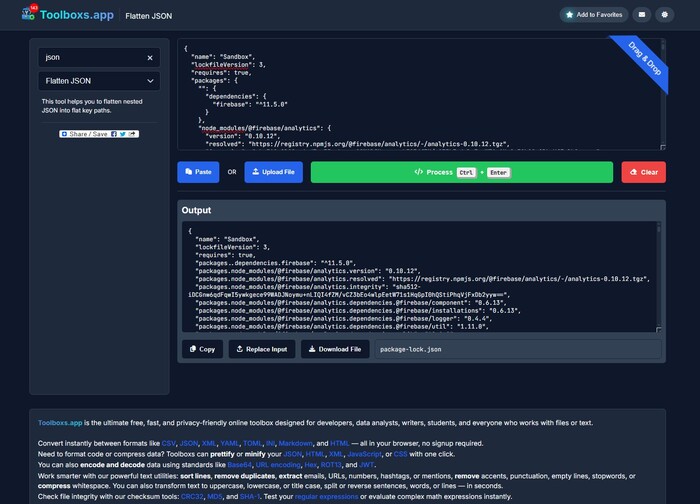
Task: Open the MD5 checksum link
Action: pos(215,496)
